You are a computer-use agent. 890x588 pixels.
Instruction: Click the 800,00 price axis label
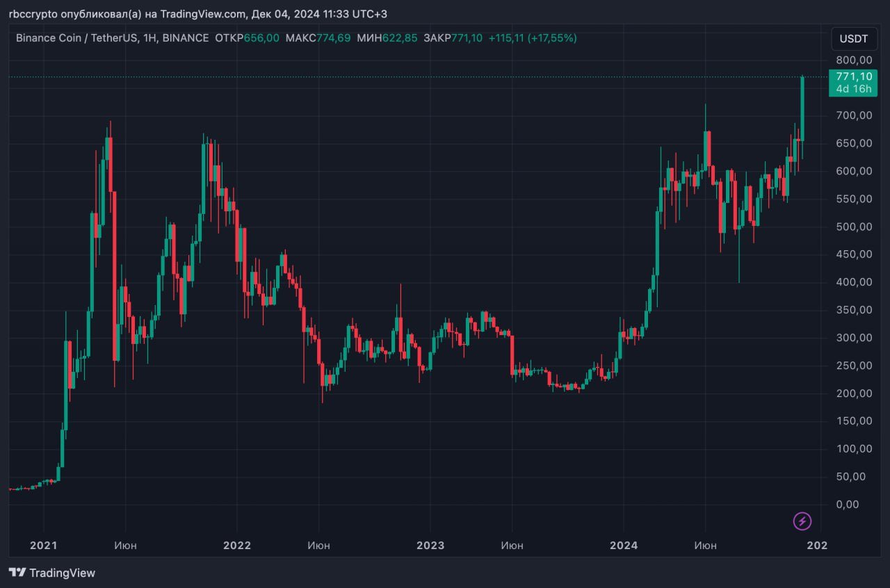[x=853, y=60]
